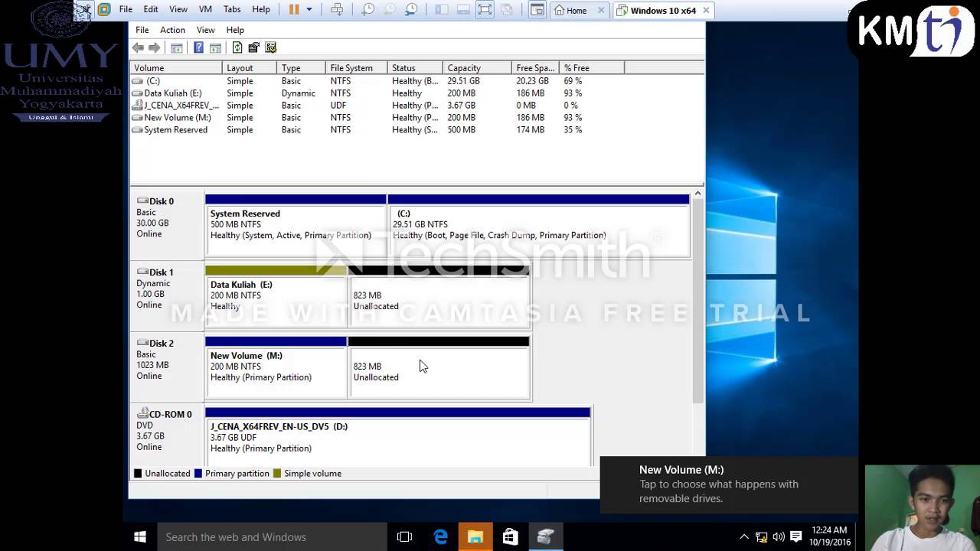Viewport: 980px width, 551px height.
Task: Click the UDF file system cell
Action: point(338,106)
